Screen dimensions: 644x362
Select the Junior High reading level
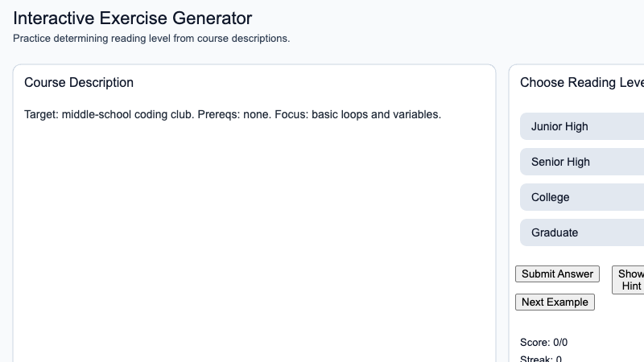581,126
